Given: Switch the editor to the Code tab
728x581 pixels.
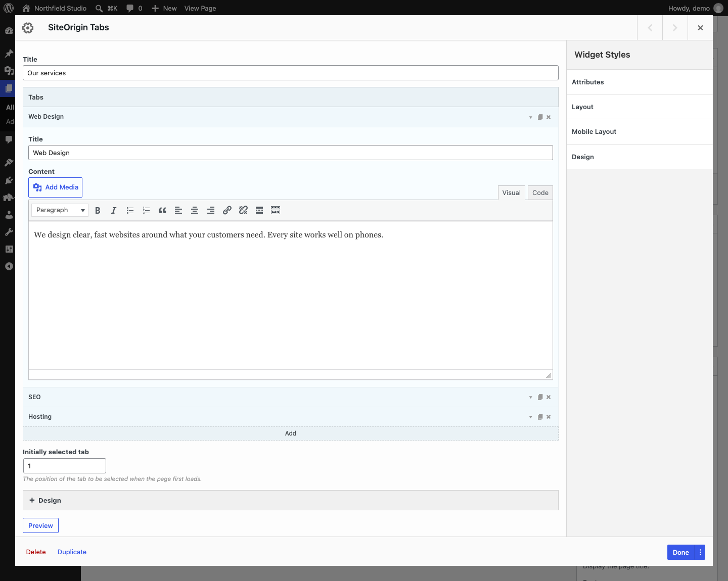Looking at the screenshot, I should [540, 192].
